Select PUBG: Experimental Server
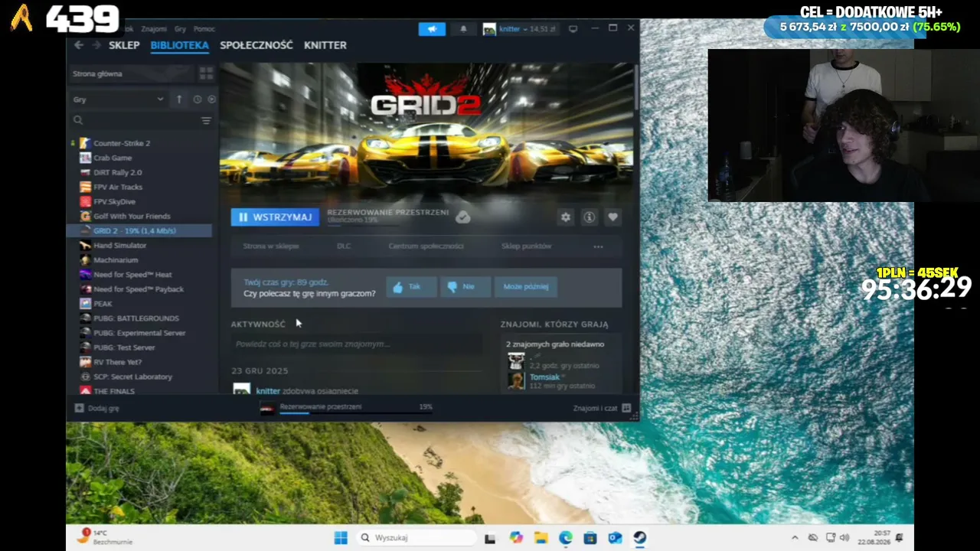Viewport: 980px width, 551px height. click(x=139, y=333)
